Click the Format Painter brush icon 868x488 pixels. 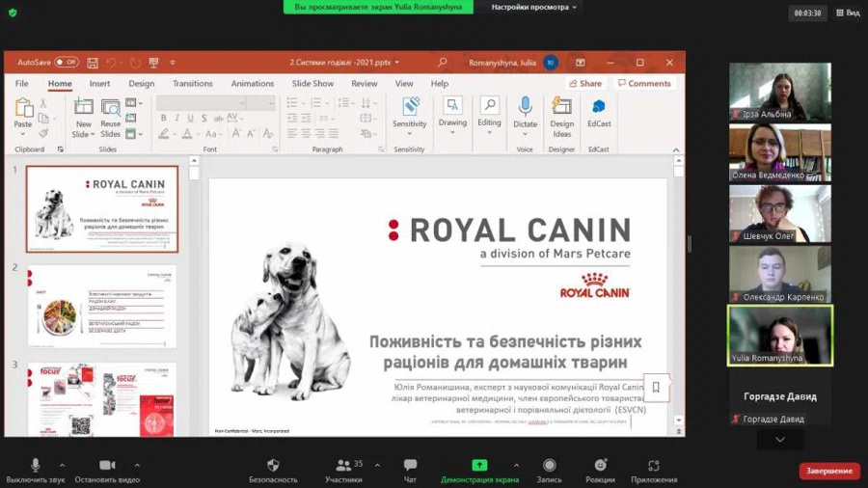43,133
